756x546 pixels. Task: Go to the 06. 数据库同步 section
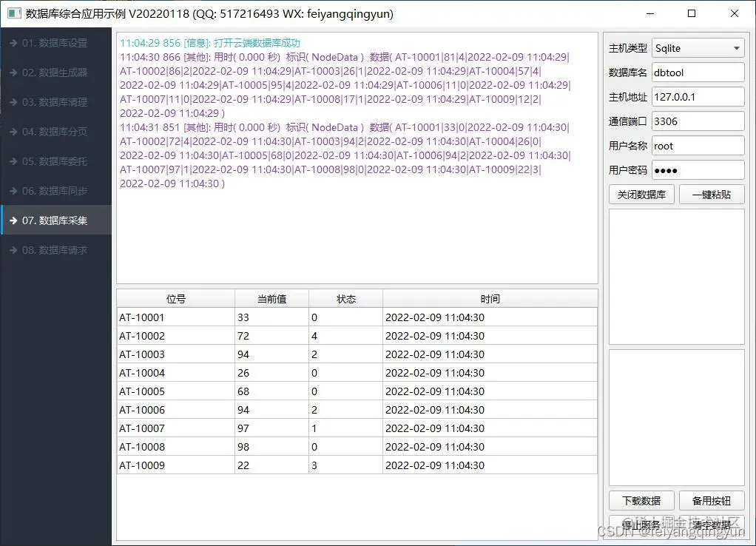click(56, 191)
